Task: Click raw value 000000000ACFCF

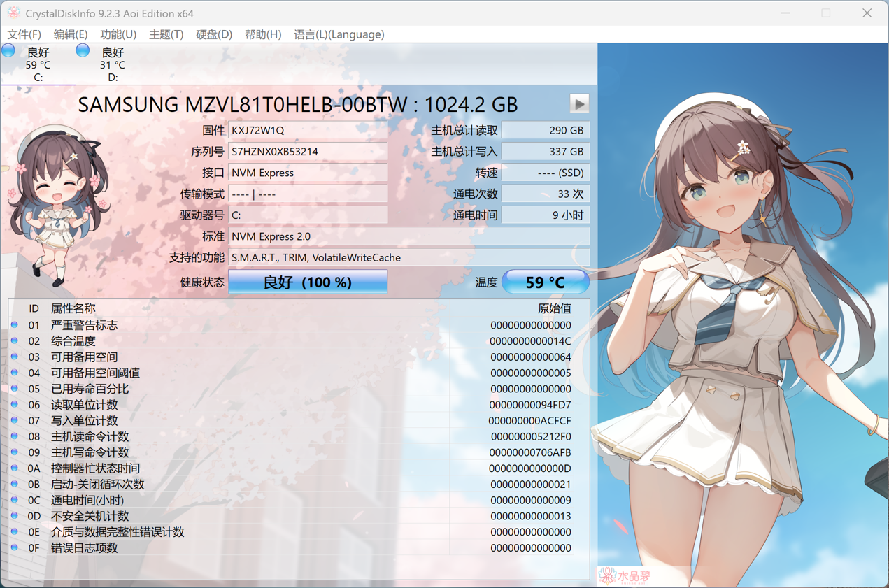Action: click(x=530, y=421)
